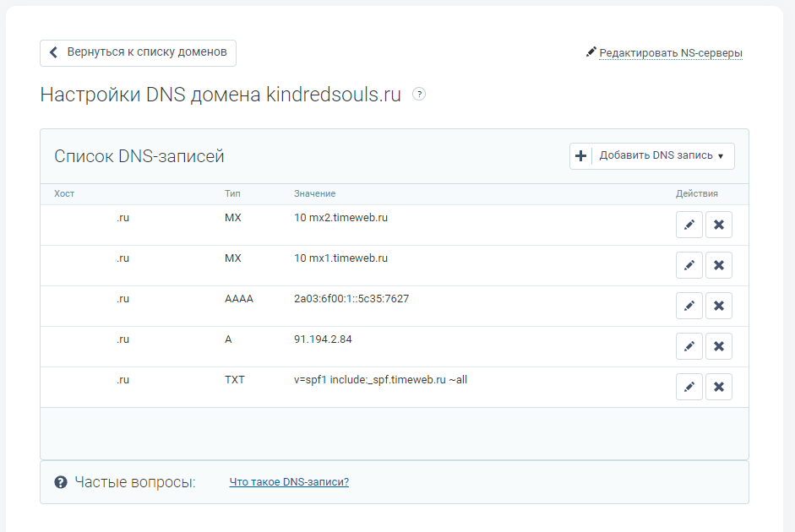Click the "Хост" column header

coord(64,194)
